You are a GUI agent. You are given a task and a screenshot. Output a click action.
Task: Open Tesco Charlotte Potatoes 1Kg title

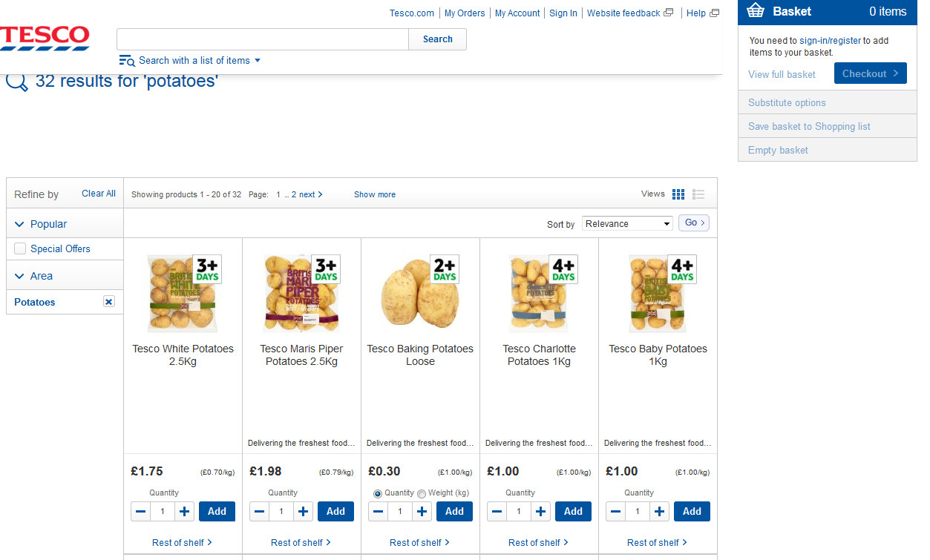click(x=539, y=355)
